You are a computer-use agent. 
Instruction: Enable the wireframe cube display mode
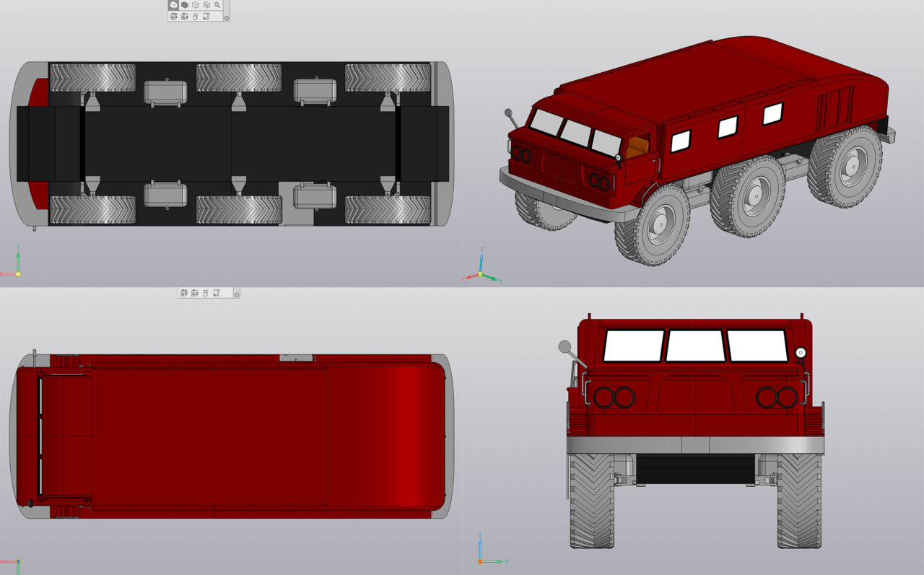click(x=196, y=5)
